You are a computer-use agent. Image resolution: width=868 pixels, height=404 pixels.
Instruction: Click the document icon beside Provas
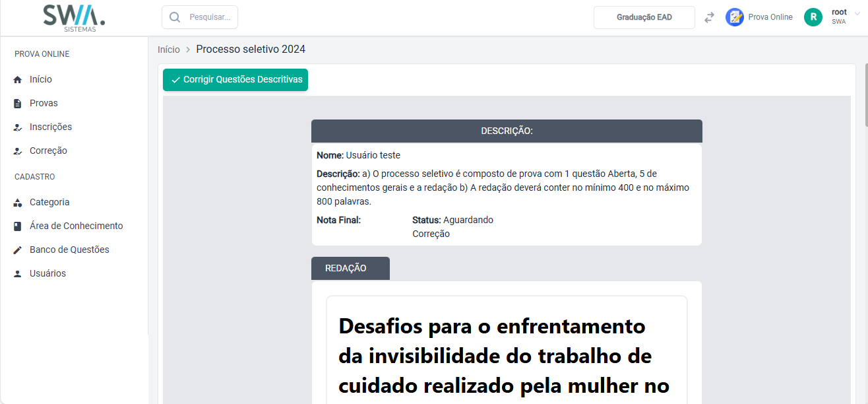coord(18,103)
